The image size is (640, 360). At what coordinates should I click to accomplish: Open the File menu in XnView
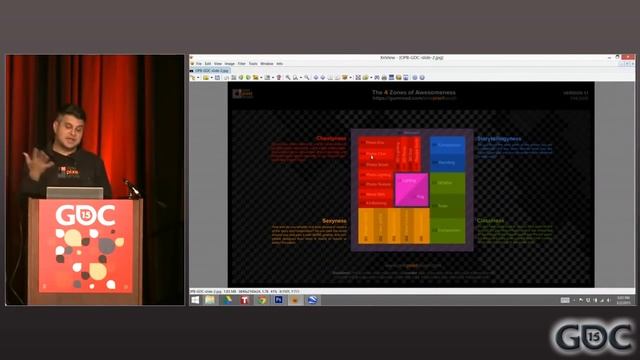click(x=199, y=64)
